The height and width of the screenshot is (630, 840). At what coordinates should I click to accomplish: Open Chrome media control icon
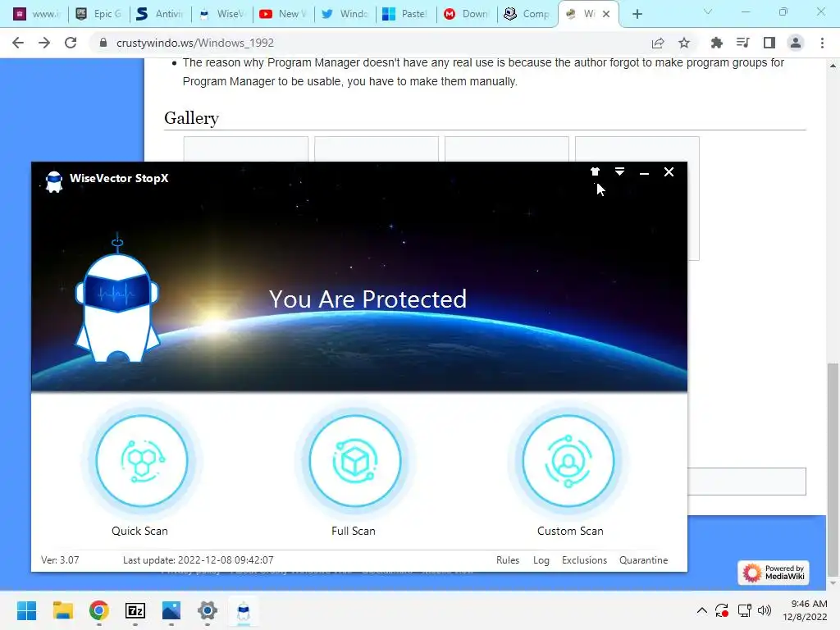coord(742,43)
